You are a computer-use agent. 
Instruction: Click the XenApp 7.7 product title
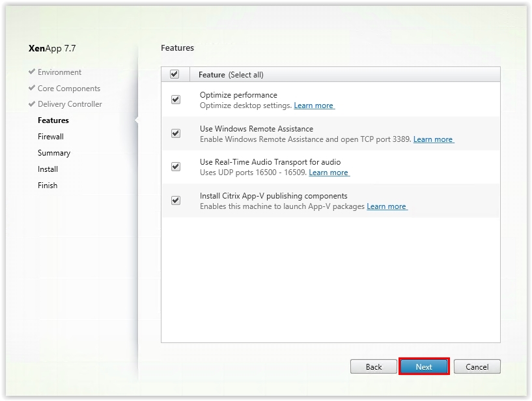52,49
